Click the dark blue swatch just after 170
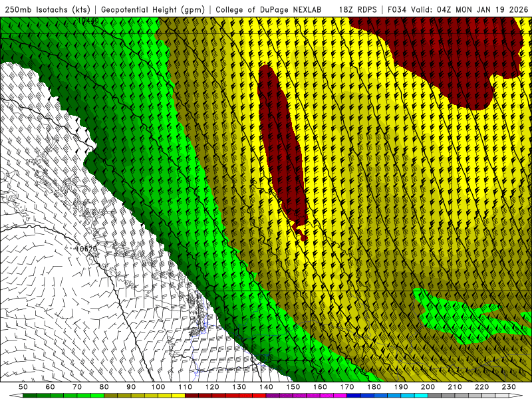 coord(354,396)
